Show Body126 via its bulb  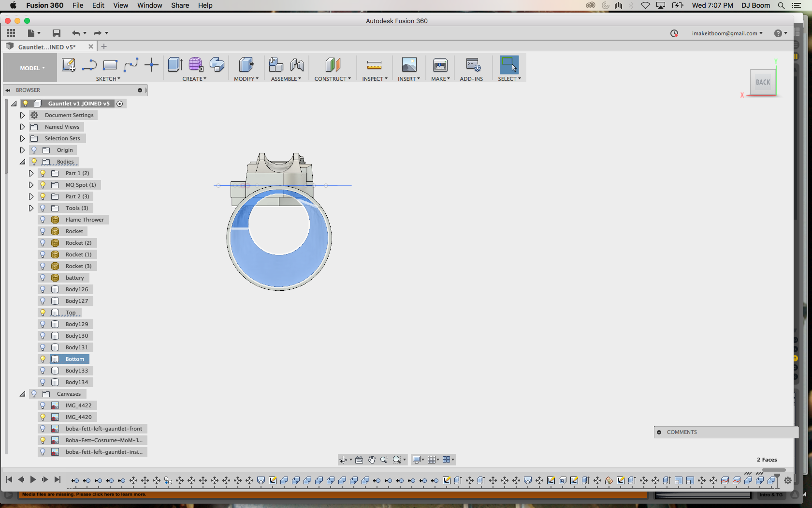(43, 289)
